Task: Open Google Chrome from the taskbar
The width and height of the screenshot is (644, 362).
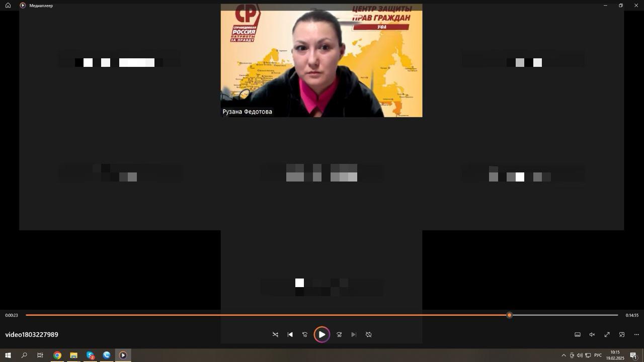Action: (x=57, y=355)
